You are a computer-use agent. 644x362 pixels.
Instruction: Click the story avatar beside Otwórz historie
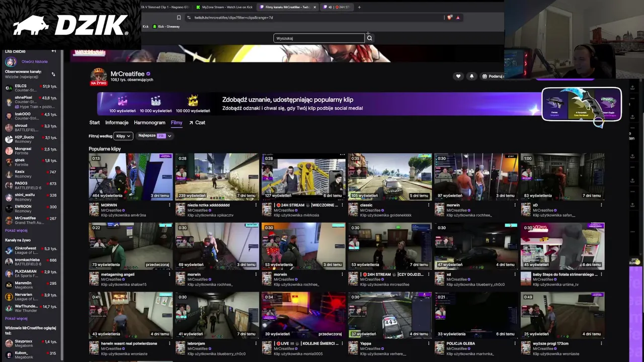(11, 62)
